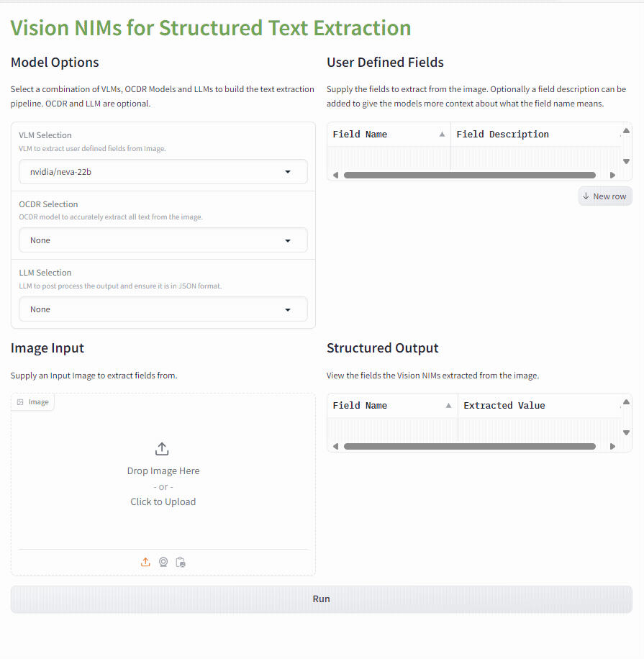Click the empty Field Name cell in User Defined Fields
Viewport: 644px width, 659px height.
tap(389, 158)
